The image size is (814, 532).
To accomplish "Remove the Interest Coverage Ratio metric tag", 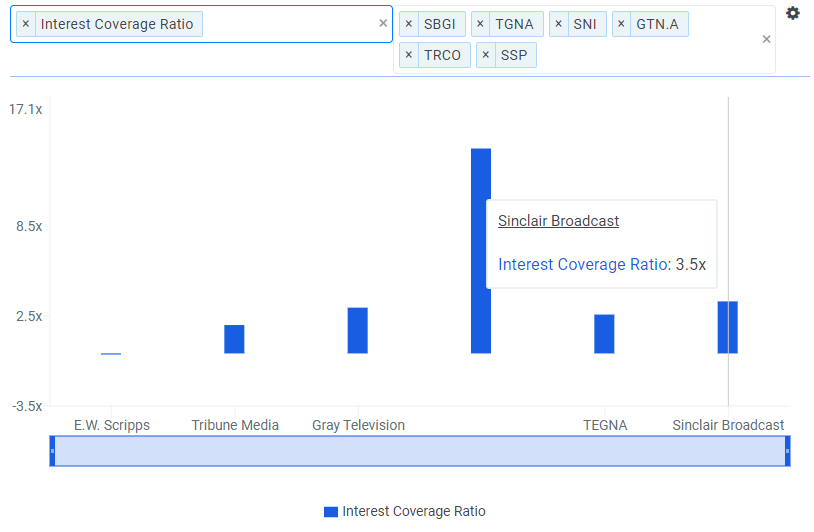I will click(26, 24).
